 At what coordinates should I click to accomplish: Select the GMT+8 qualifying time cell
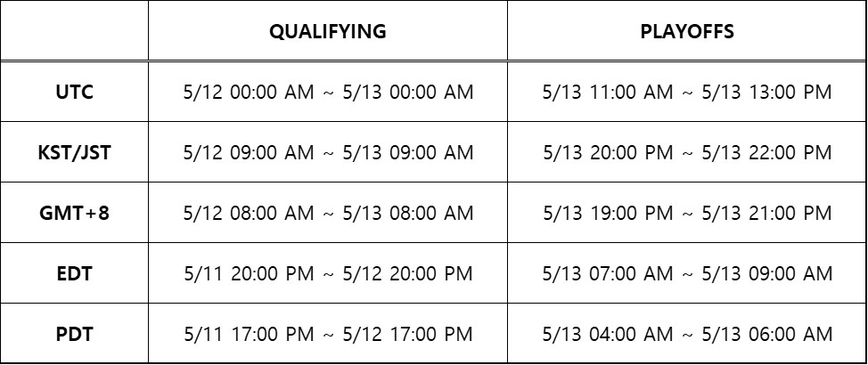328,213
